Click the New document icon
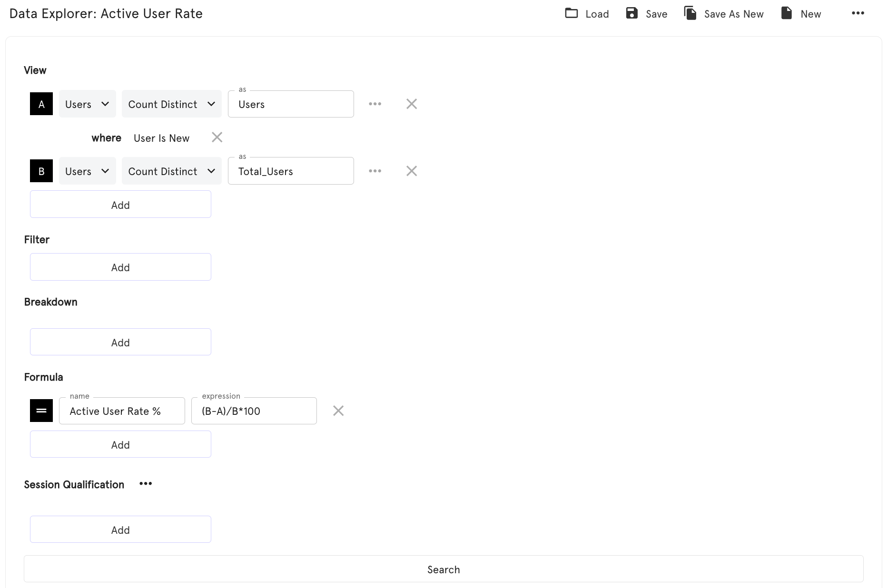The width and height of the screenshot is (887, 588). click(x=787, y=13)
